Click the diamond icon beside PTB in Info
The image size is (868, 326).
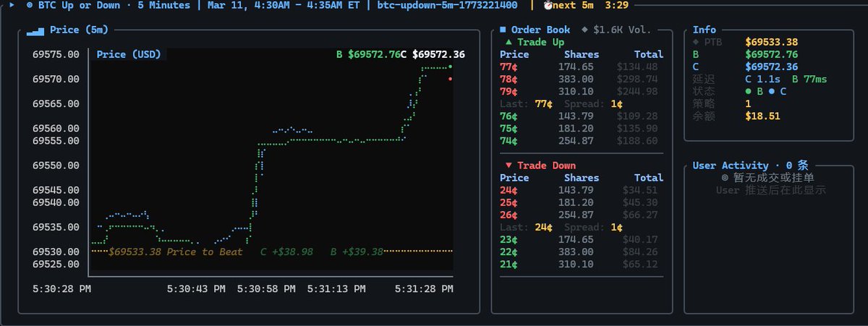[695, 42]
